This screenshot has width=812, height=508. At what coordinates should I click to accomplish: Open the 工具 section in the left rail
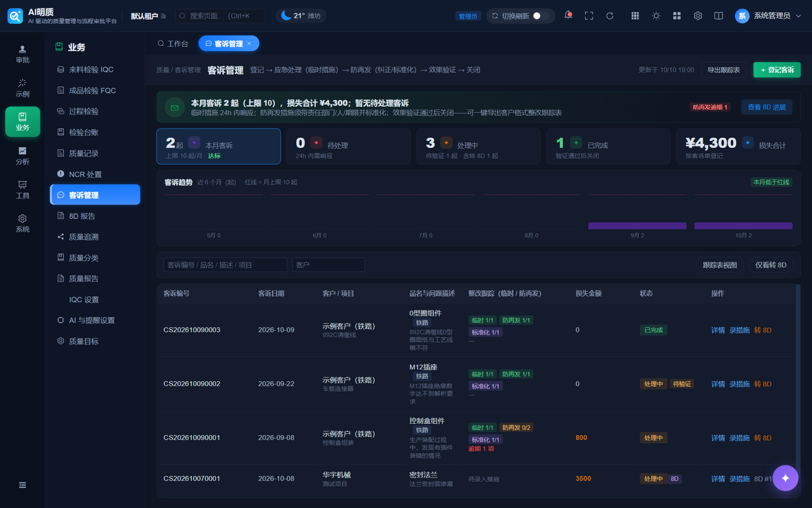(23, 190)
